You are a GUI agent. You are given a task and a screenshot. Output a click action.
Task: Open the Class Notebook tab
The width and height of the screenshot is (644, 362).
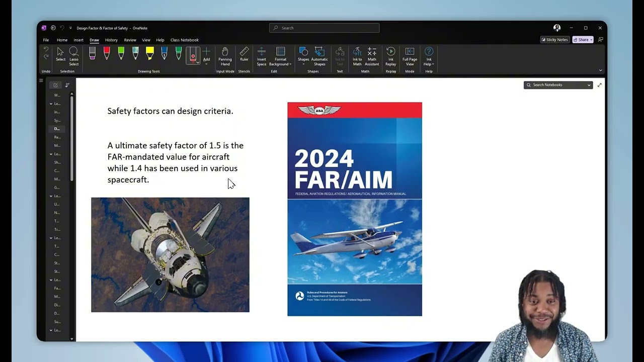point(185,40)
